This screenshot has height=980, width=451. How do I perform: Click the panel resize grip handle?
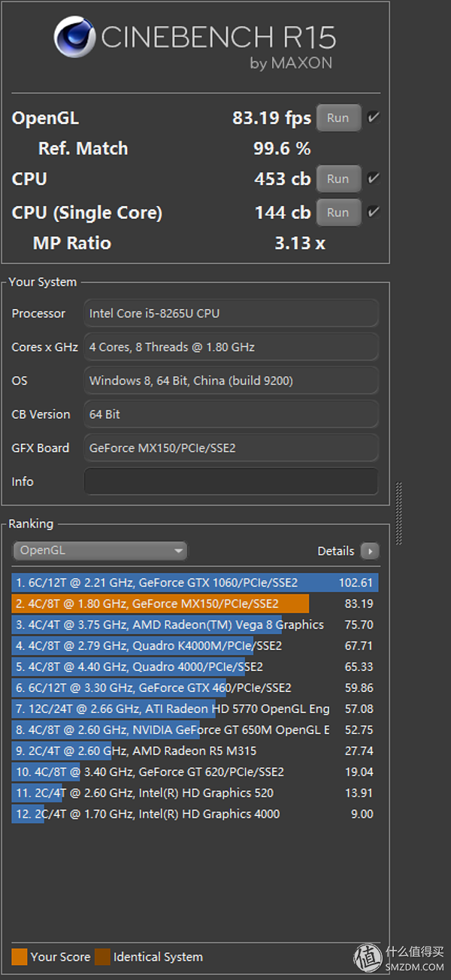click(399, 514)
